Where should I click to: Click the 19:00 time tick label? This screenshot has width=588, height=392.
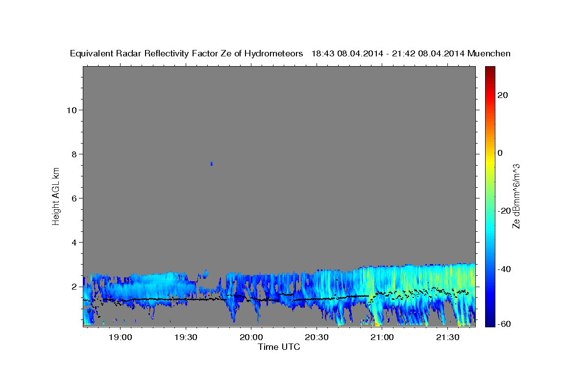point(120,338)
